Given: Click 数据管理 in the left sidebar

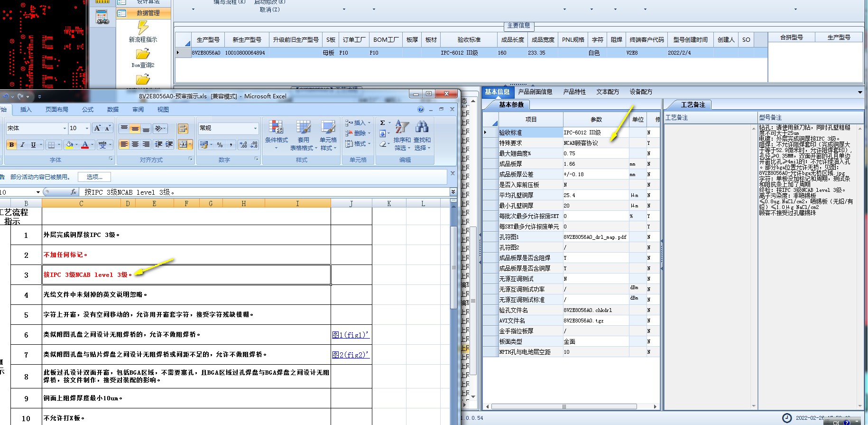Looking at the screenshot, I should 144,13.
